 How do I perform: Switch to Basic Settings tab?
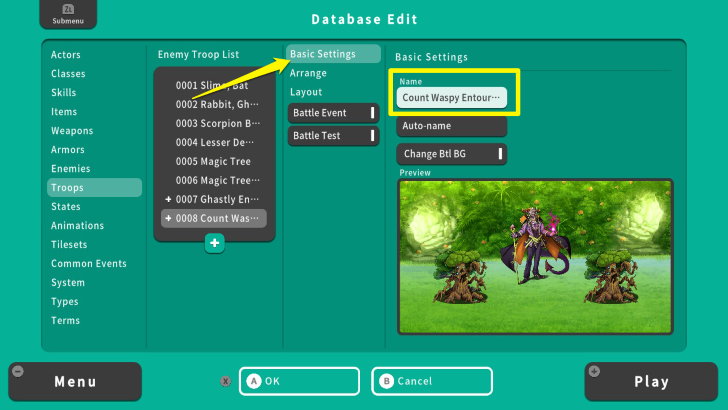tap(333, 54)
